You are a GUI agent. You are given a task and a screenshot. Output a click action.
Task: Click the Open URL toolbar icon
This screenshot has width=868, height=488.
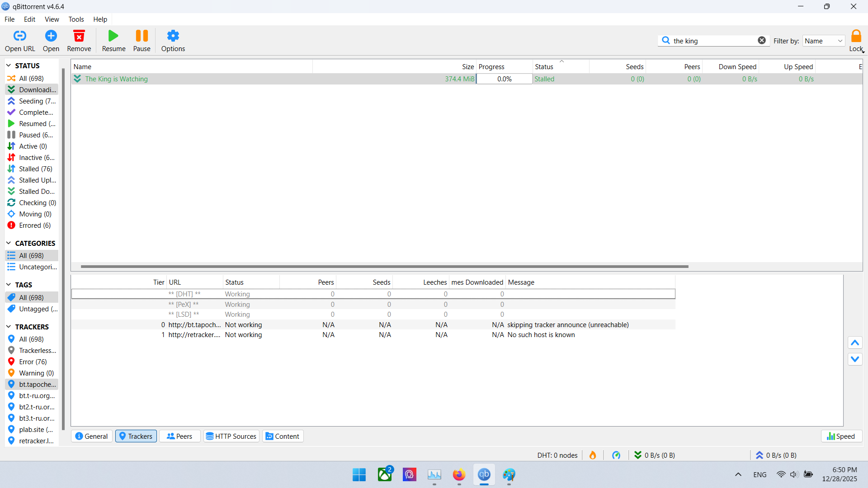(20, 36)
